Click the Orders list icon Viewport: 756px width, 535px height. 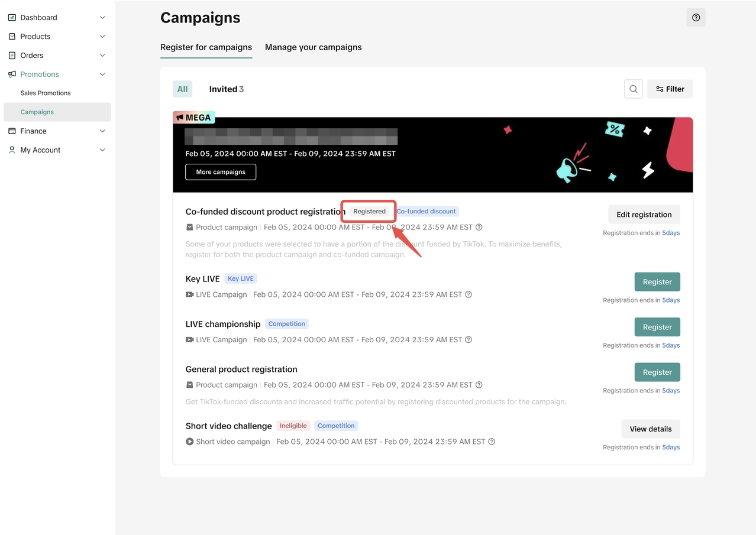point(12,56)
